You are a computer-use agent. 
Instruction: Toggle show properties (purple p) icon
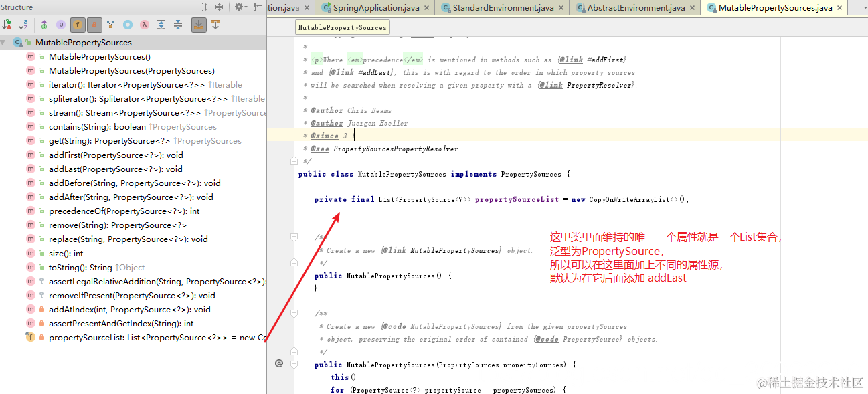(61, 25)
